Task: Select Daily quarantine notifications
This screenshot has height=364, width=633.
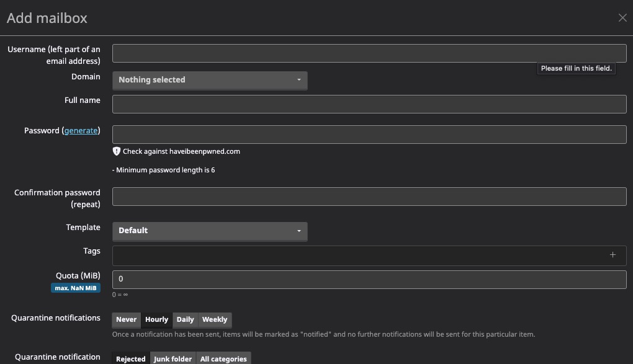Action: pos(185,319)
